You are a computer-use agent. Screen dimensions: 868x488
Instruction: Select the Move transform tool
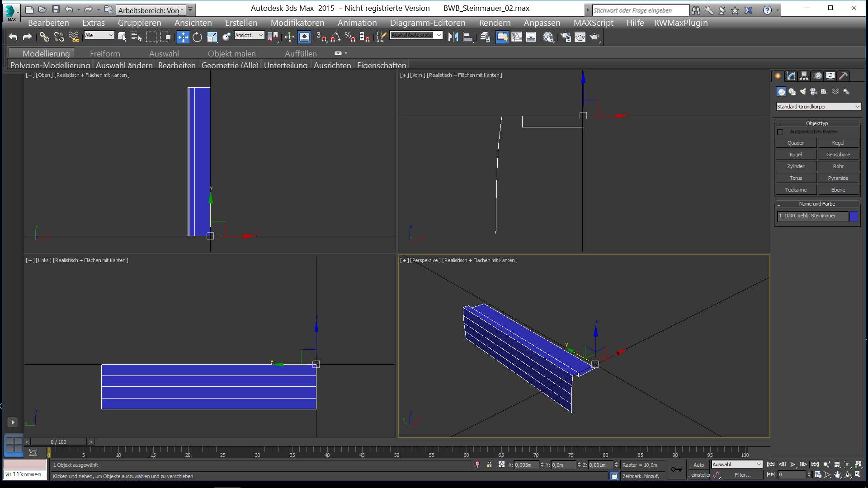pos(183,37)
